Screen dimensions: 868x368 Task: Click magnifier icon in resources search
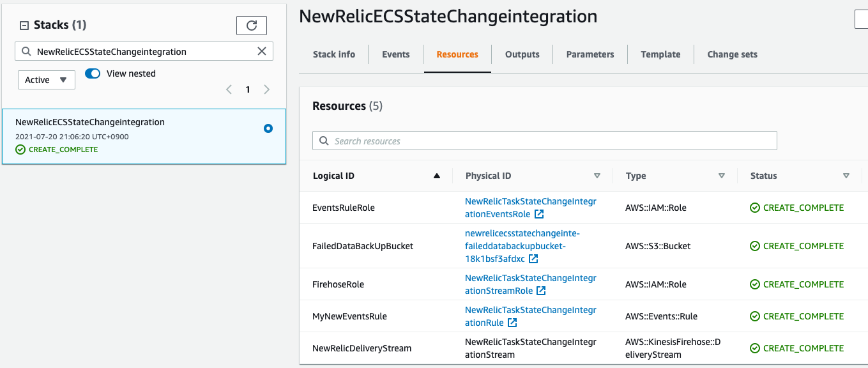tap(324, 141)
